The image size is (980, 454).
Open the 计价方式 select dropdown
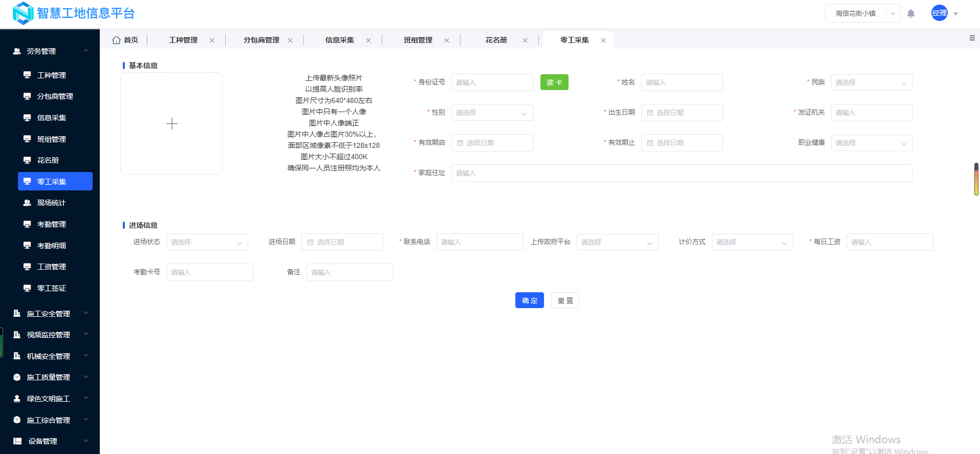click(x=752, y=242)
